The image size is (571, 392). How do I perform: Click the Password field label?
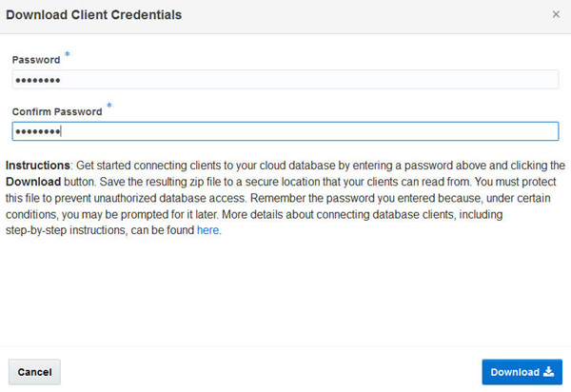tap(36, 60)
